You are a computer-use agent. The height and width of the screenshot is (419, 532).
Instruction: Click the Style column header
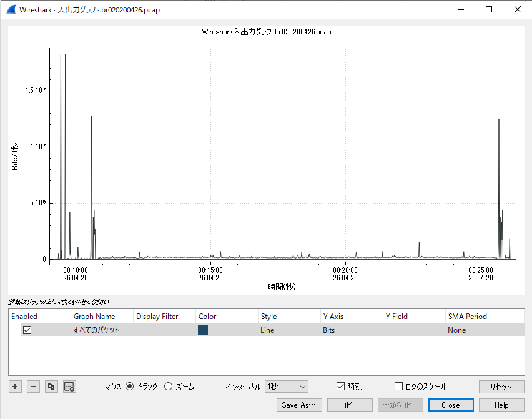click(289, 317)
